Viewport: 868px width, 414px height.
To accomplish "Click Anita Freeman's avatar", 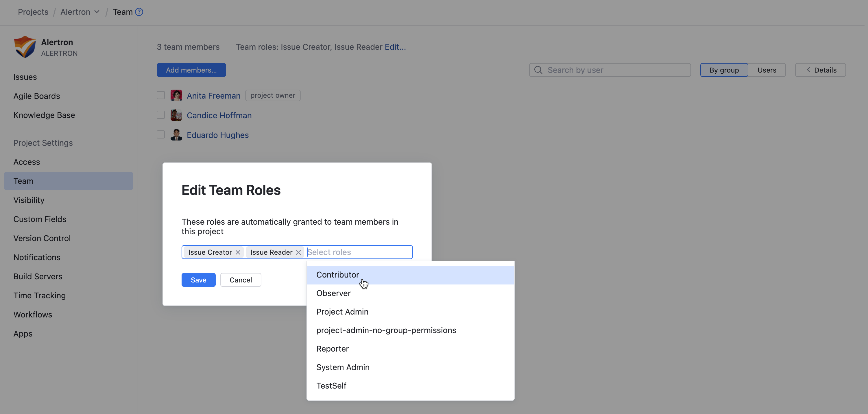I will (176, 96).
